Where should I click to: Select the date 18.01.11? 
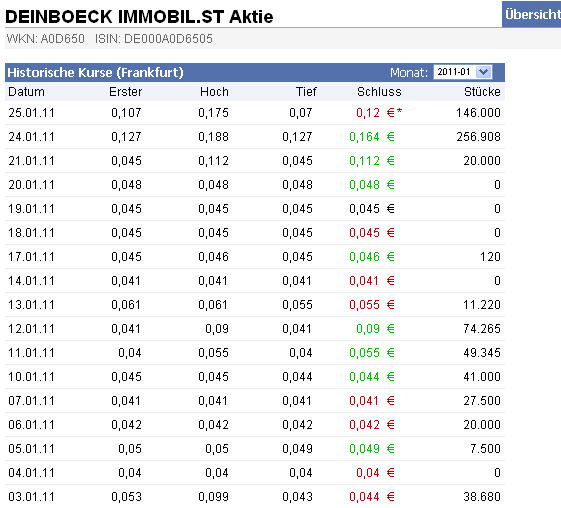pos(31,233)
